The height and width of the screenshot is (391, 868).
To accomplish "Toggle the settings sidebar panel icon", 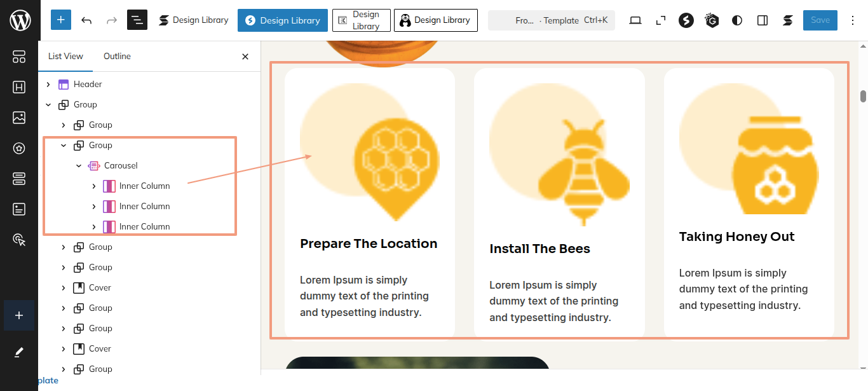I will pos(763,20).
